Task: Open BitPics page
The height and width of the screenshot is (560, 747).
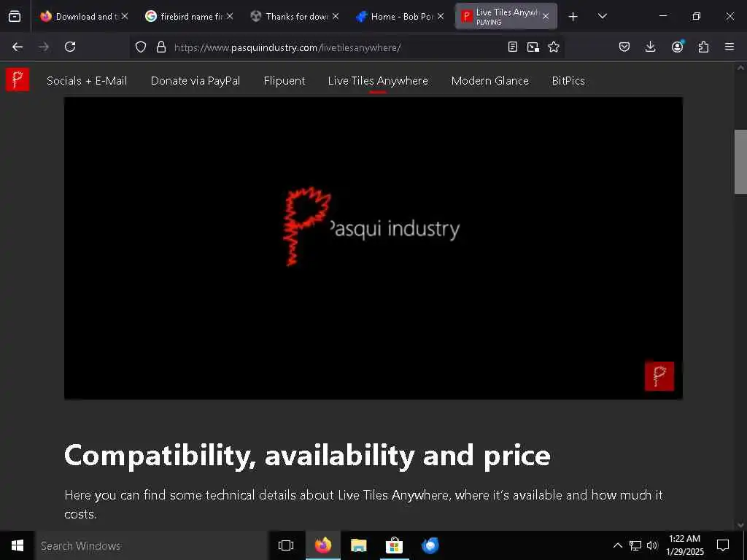Action: pyautogui.click(x=568, y=80)
